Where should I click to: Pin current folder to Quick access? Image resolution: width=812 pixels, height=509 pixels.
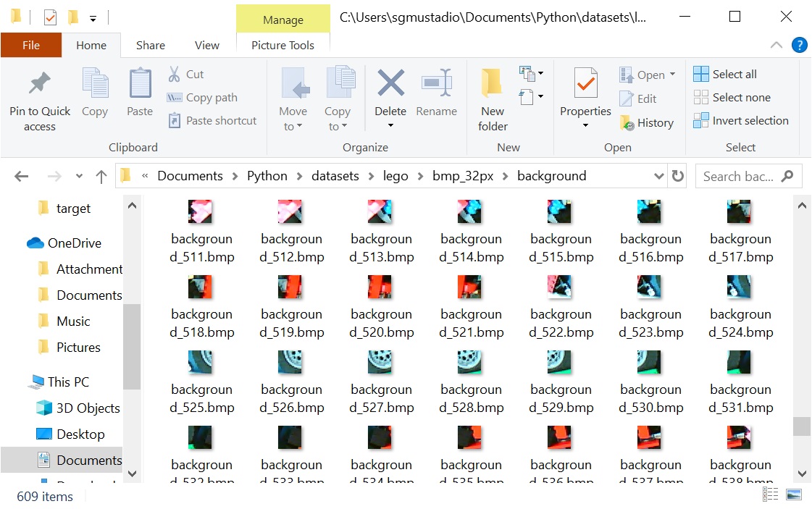tap(39, 98)
